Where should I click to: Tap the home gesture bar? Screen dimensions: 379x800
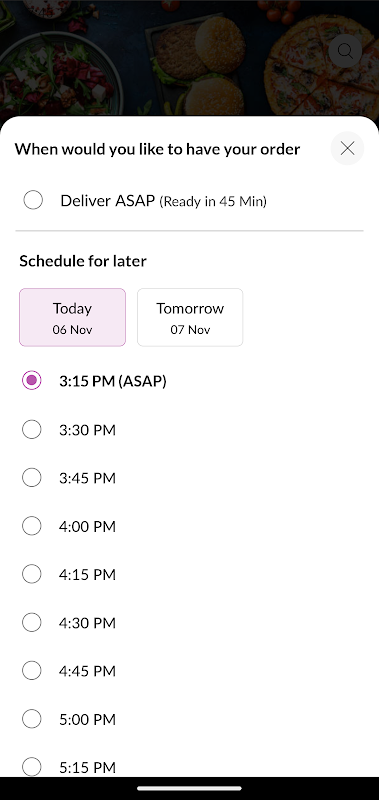pos(189,788)
